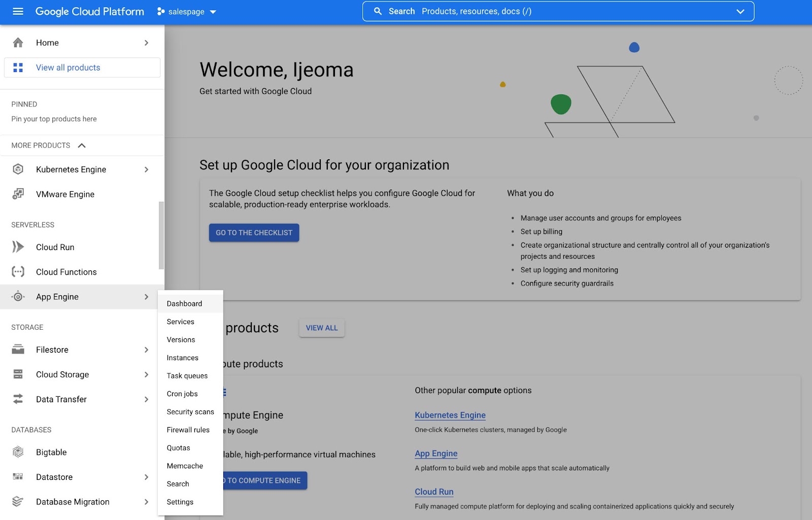Click Google Cloud Platform logo text
Viewport: 812px width, 520px height.
89,11
